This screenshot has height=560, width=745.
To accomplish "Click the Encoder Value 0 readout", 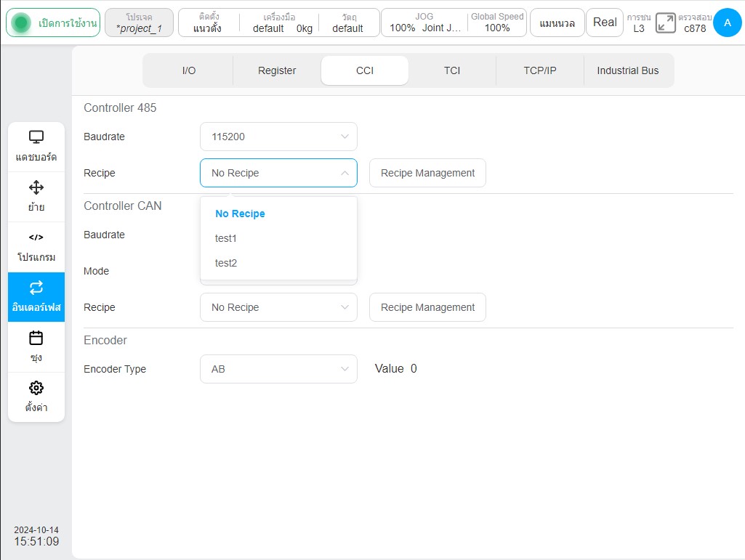I will pyautogui.click(x=396, y=368).
